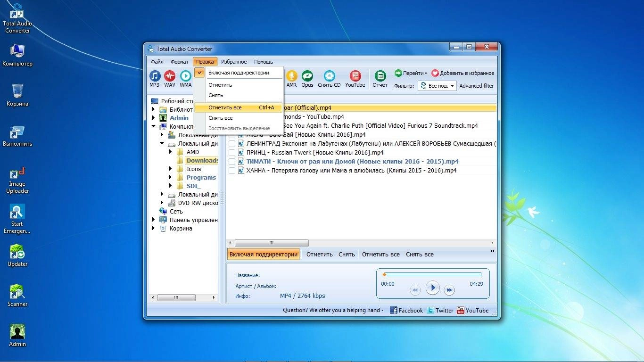Screen dimensions: 644x362
Task: Start playback with the Play button
Action: (x=432, y=288)
